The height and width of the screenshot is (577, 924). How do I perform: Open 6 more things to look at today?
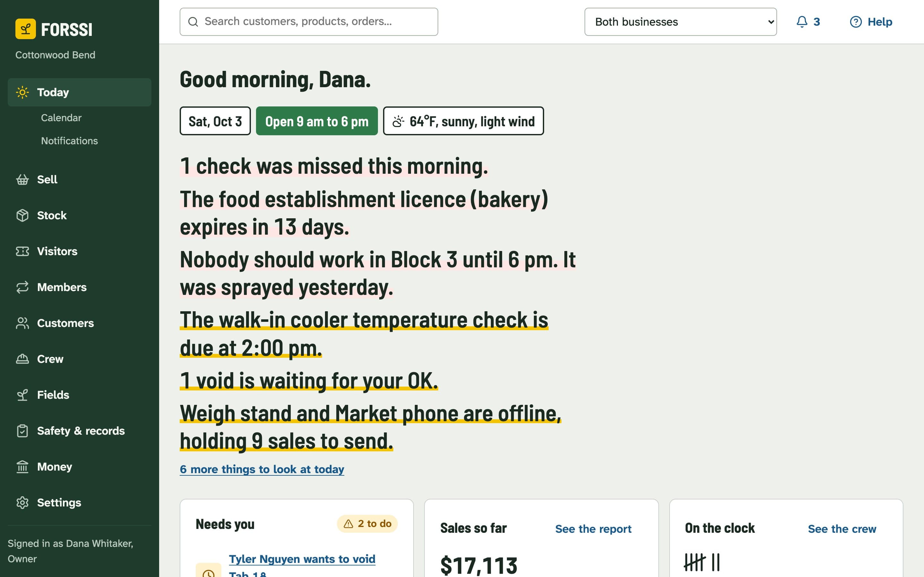click(x=262, y=469)
